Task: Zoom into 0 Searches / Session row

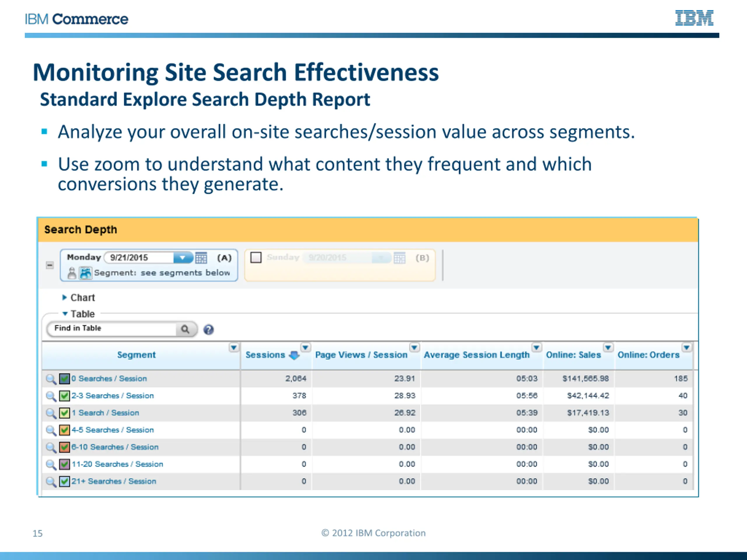Action: (x=51, y=379)
